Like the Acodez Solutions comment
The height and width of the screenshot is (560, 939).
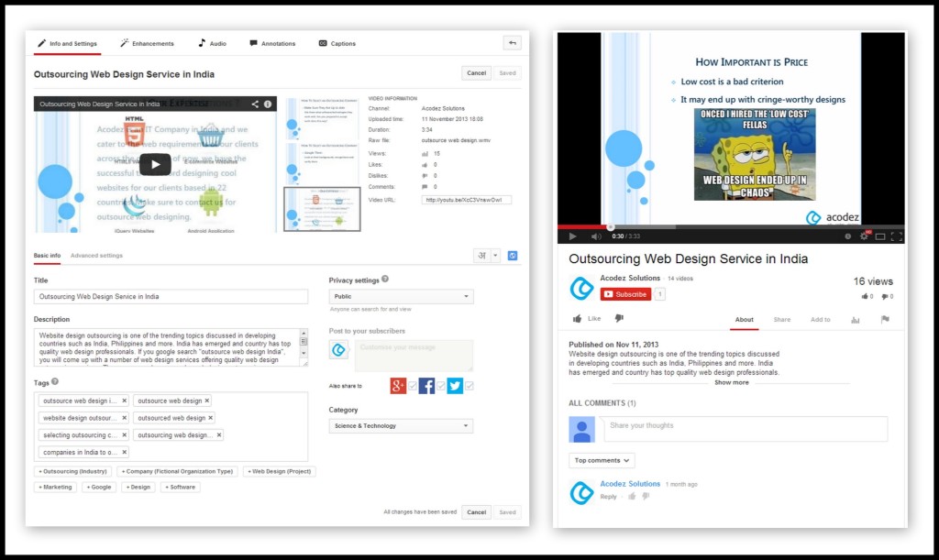(x=632, y=497)
